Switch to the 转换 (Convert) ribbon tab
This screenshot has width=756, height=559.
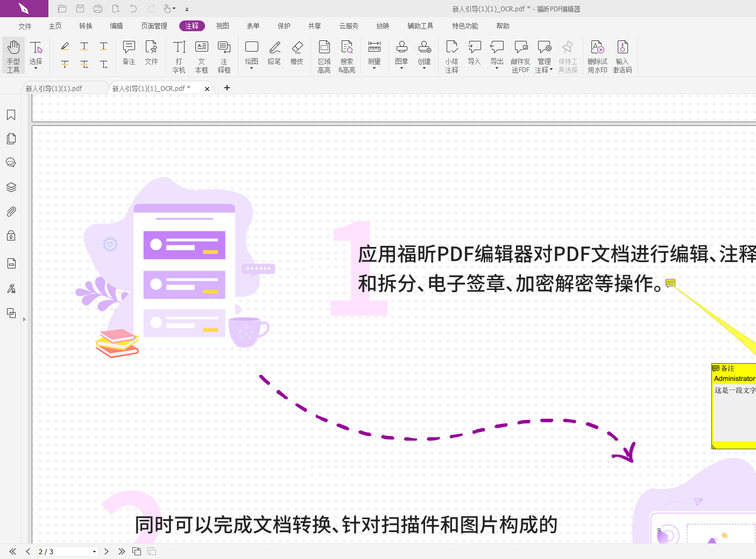click(x=86, y=26)
